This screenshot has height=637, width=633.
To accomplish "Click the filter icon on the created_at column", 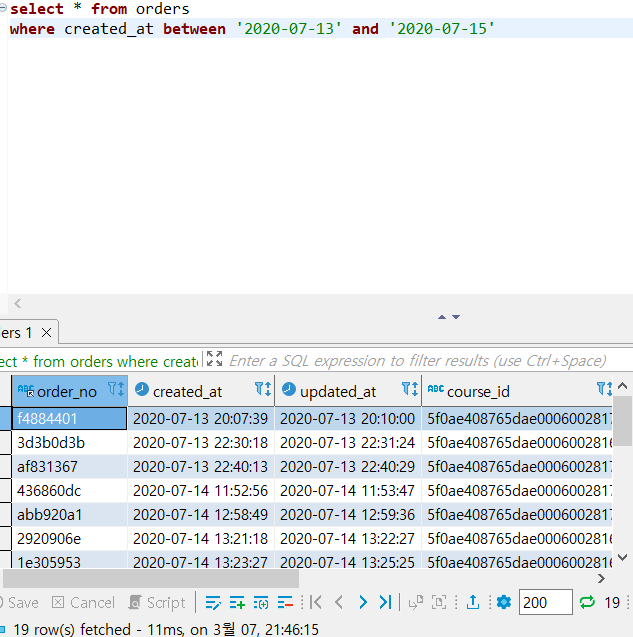I will pos(263,389).
